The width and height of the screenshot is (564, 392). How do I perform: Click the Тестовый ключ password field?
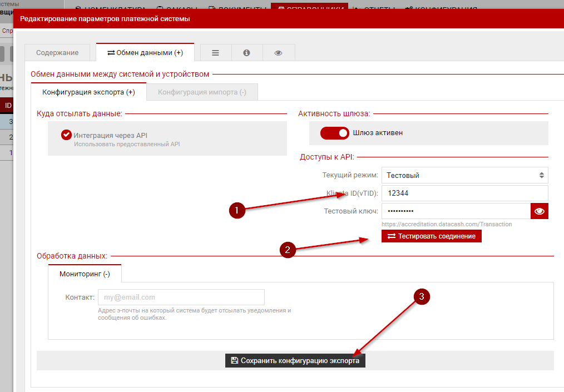point(456,211)
